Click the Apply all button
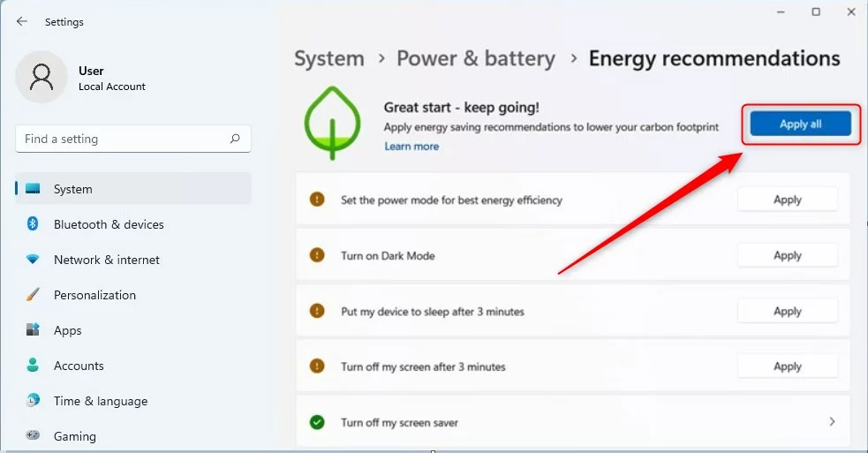Viewport: 868px width, 453px height. pyautogui.click(x=801, y=124)
